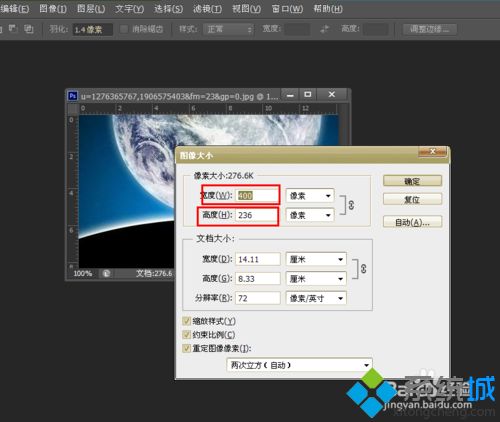
Task: Click the document 高度(G) field 8.33
Action: point(258,278)
